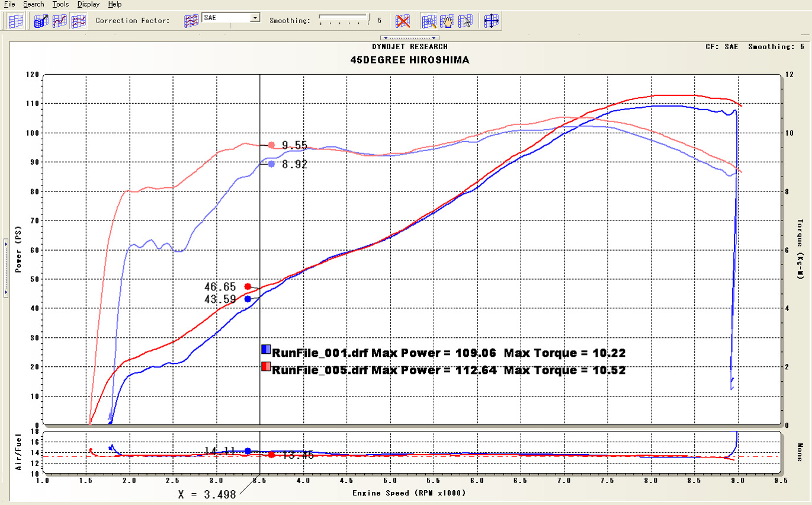Click the blue RunFile_001.drf color swatch
The height and width of the screenshot is (505, 812).
(266, 349)
